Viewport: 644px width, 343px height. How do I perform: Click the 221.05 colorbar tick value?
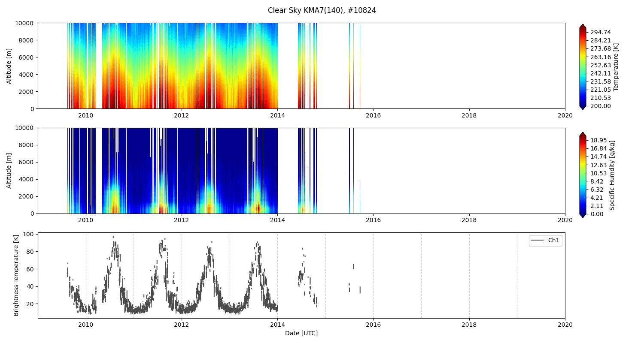pos(600,90)
